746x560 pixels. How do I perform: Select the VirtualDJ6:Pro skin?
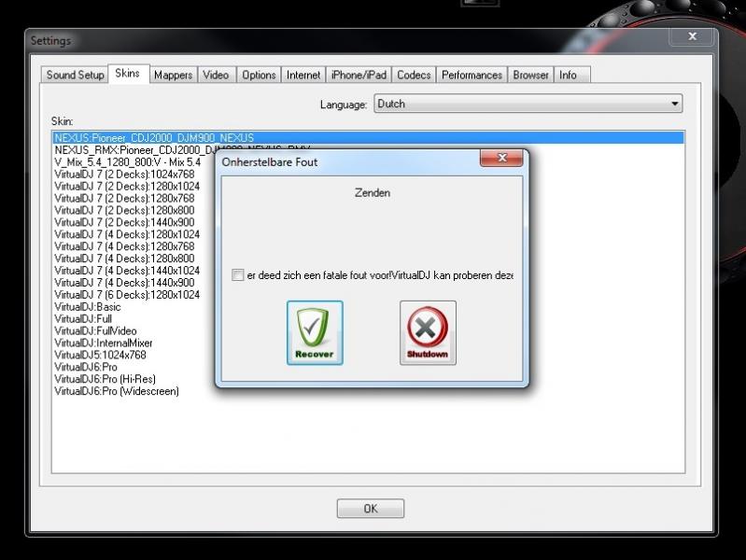(x=86, y=367)
